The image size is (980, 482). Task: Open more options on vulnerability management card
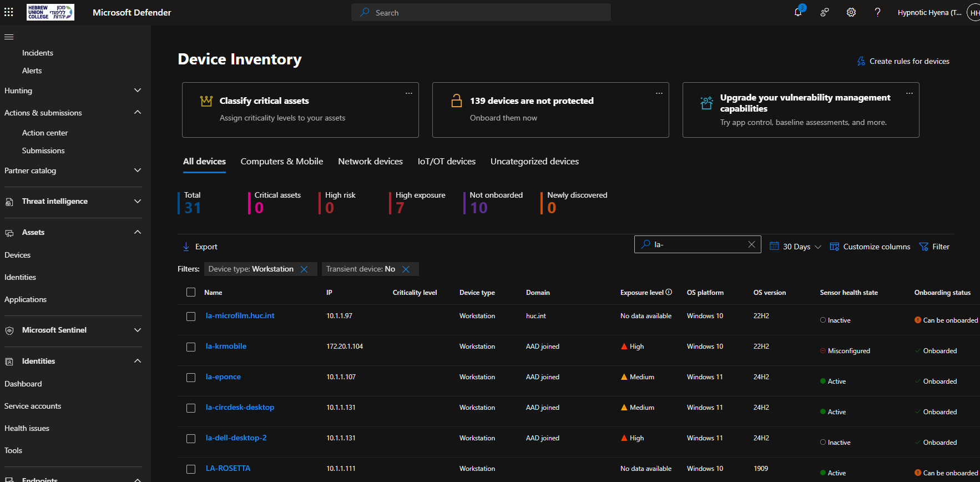910,93
